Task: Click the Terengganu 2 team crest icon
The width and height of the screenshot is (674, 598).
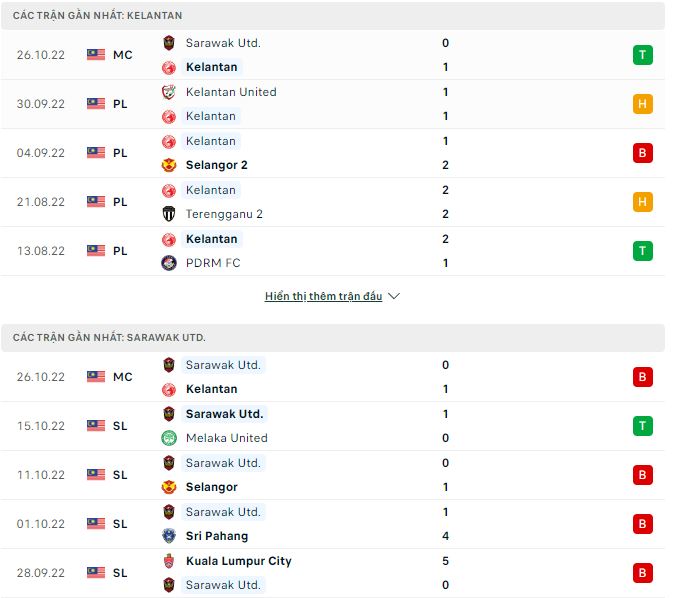Action: 168,214
